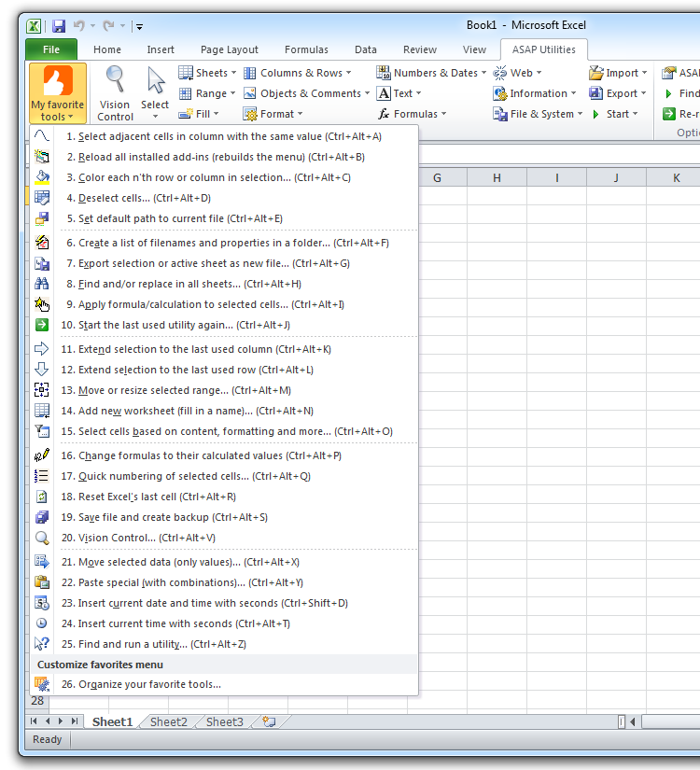This screenshot has width=700, height=770.
Task: Customize Quick Access Toolbar dropdown arrow
Action: 139,26
